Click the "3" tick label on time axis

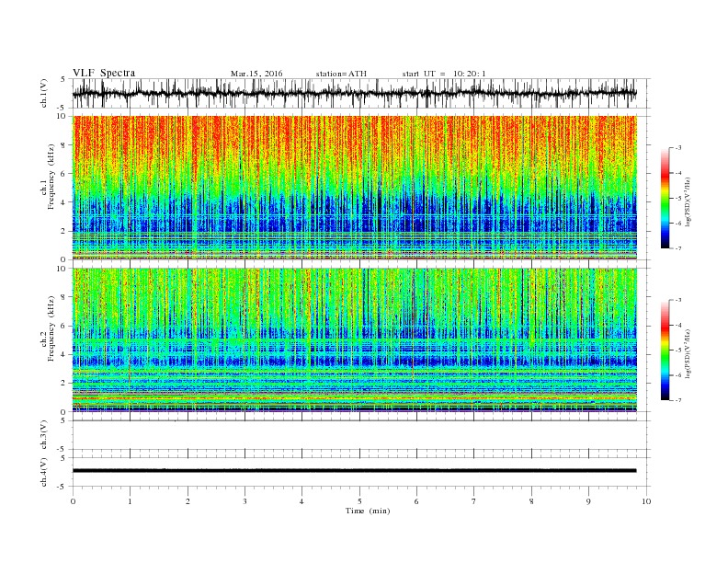(245, 501)
